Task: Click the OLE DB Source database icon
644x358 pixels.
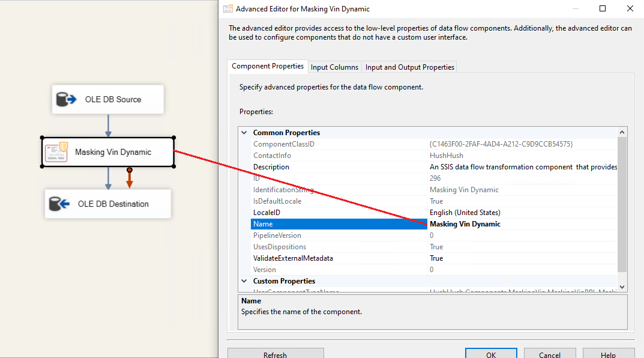Action: (x=65, y=100)
